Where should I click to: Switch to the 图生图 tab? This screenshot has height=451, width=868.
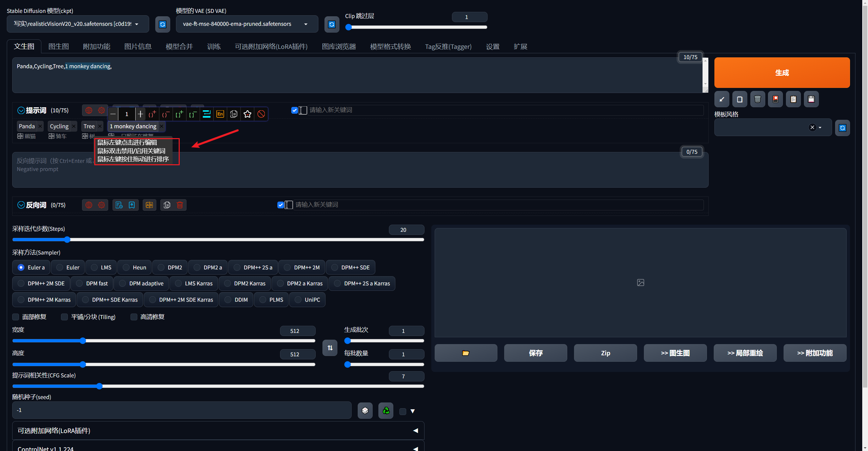tap(59, 46)
